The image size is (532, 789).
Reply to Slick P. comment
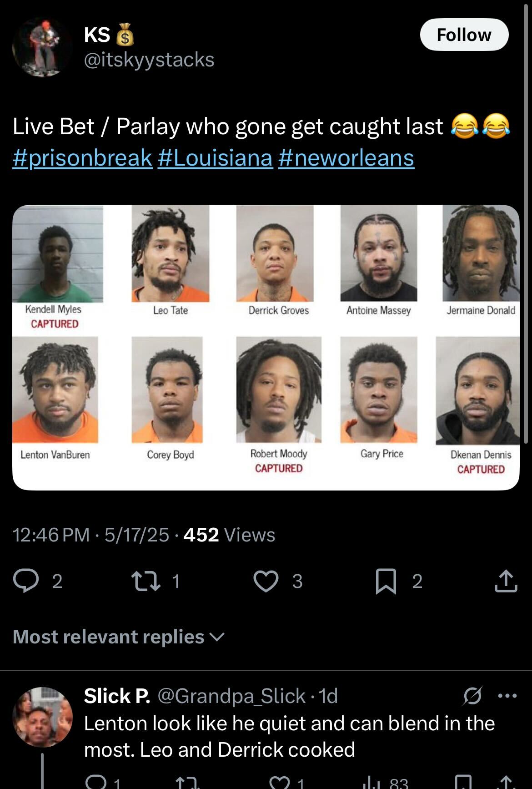click(96, 782)
